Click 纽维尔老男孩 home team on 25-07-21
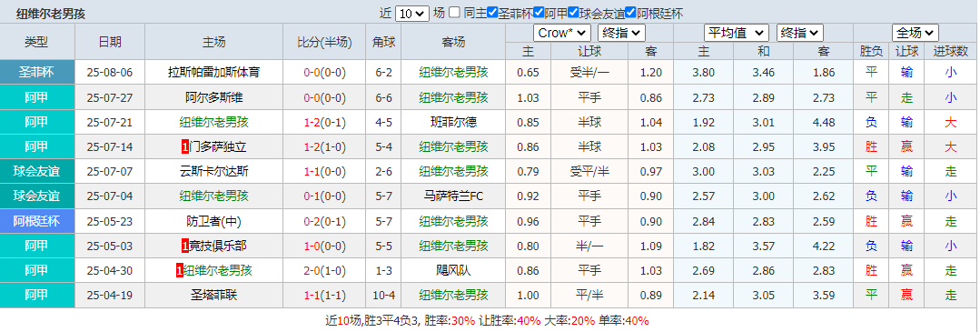980x332 pixels. (x=213, y=122)
